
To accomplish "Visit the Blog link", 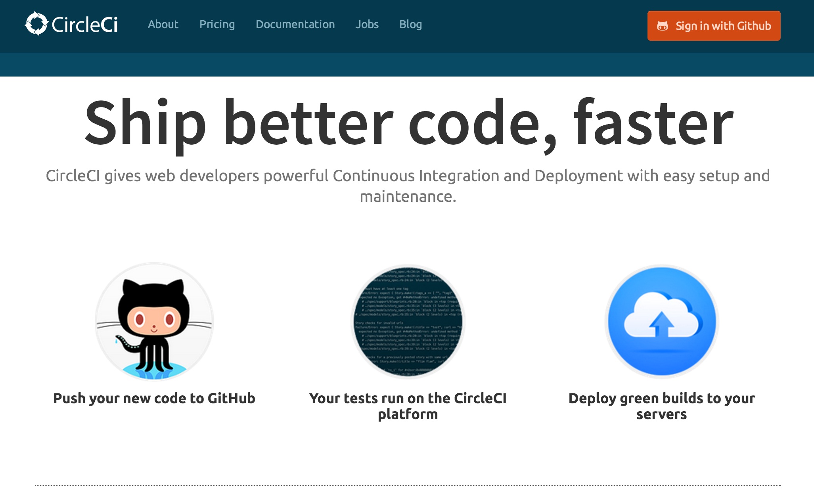I will coord(410,25).
